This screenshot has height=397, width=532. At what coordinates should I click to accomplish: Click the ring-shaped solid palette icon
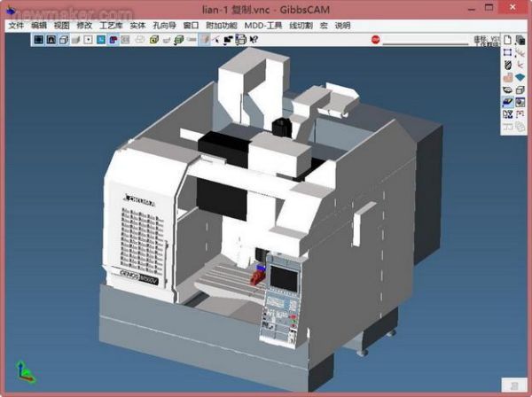click(x=507, y=90)
